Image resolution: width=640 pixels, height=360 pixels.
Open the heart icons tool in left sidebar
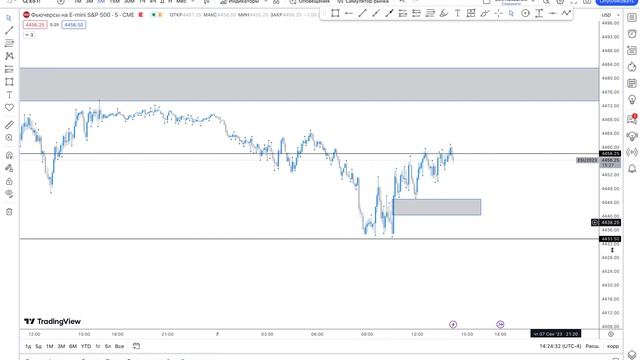(x=9, y=108)
